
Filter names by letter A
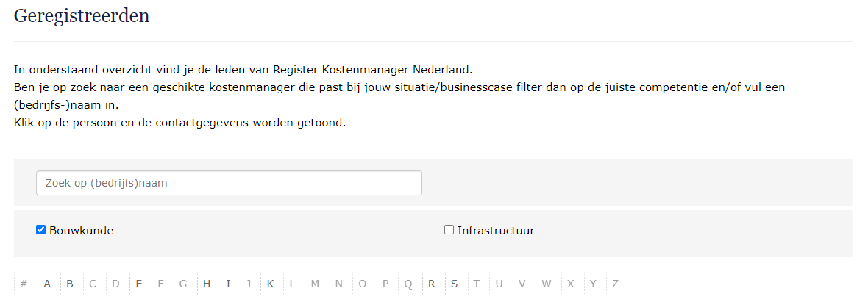(47, 284)
